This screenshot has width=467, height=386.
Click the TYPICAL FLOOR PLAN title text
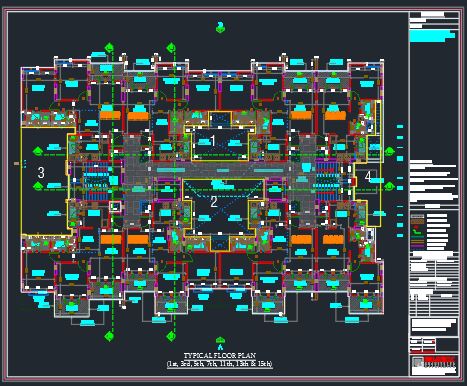220,356
